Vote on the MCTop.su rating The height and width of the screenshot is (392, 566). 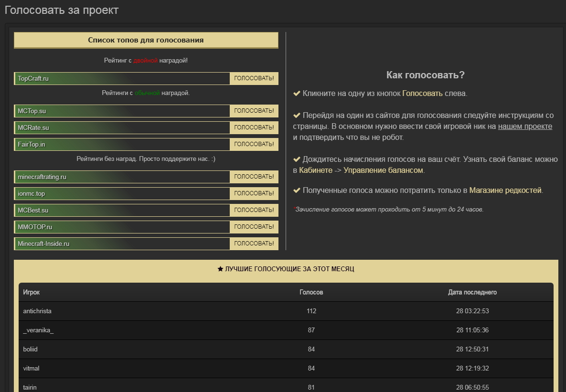coord(254,111)
